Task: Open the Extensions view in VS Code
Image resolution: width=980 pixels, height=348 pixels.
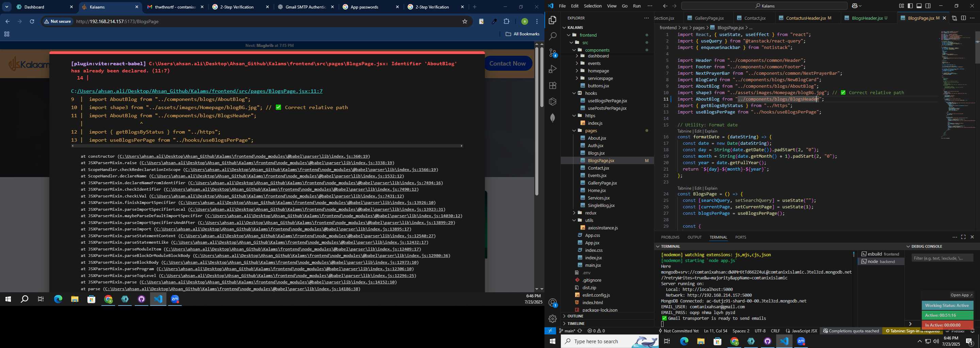Action: (x=552, y=86)
